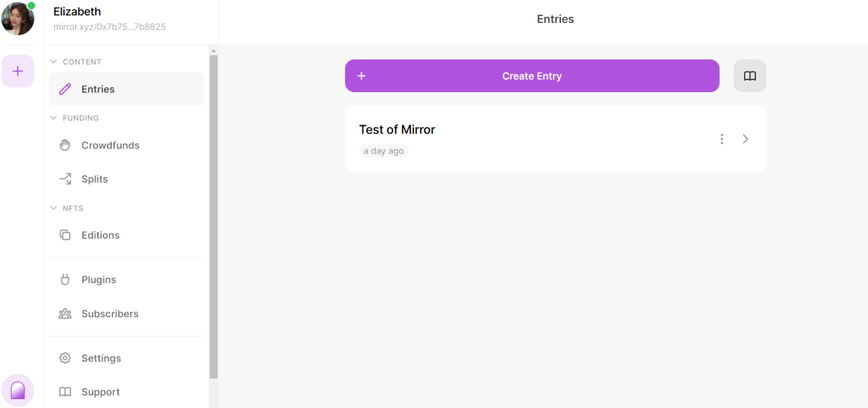Click the gear icon beside Settings
This screenshot has width=868, height=408.
click(65, 358)
